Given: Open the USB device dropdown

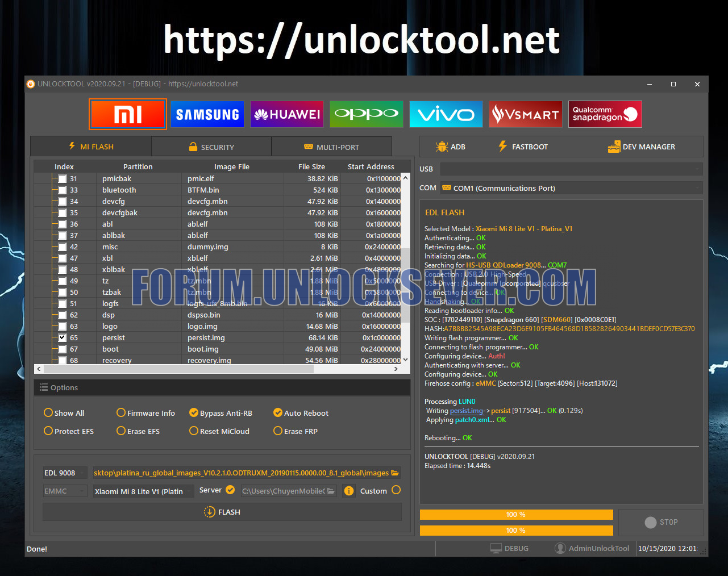Looking at the screenshot, I should point(571,169).
